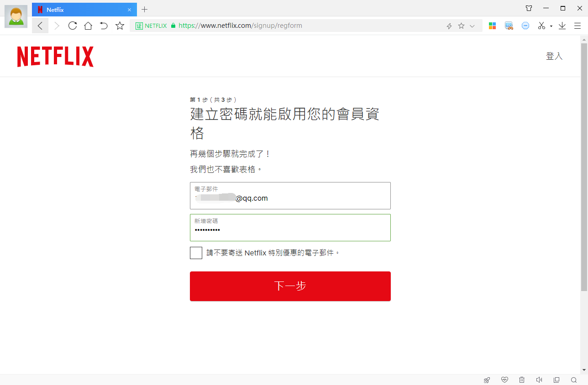The width and height of the screenshot is (588, 385).
Task: Click the 電子郵件 email field
Action: click(290, 196)
